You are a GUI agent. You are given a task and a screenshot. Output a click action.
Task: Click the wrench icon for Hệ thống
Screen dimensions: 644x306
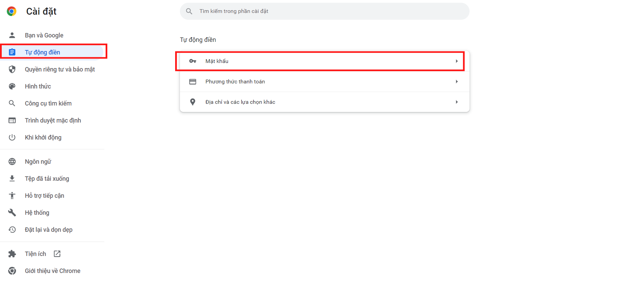[x=12, y=212]
